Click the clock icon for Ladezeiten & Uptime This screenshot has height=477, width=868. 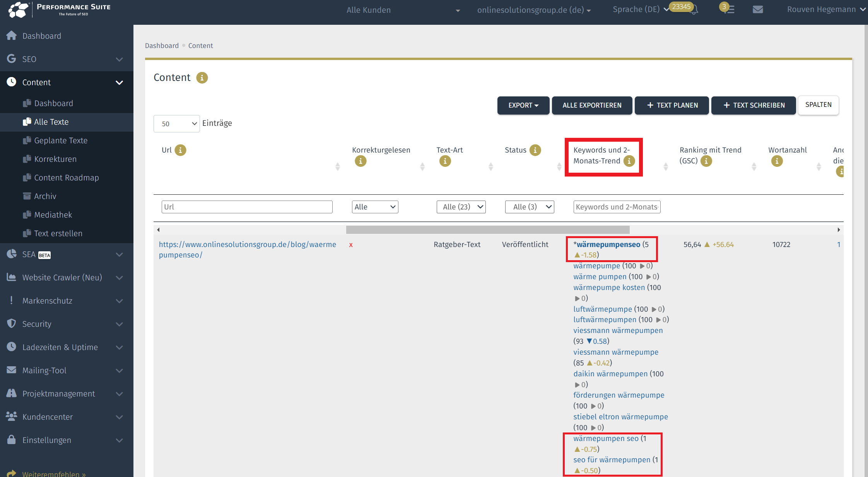12,347
